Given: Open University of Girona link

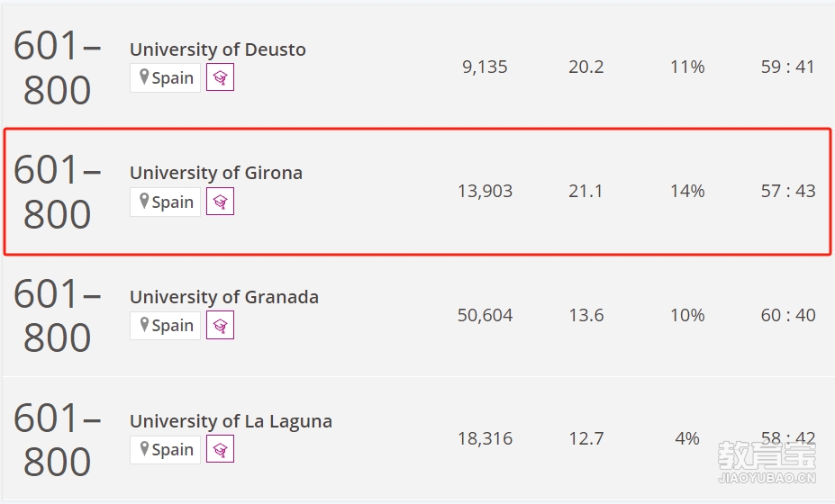Looking at the screenshot, I should coord(216,173).
